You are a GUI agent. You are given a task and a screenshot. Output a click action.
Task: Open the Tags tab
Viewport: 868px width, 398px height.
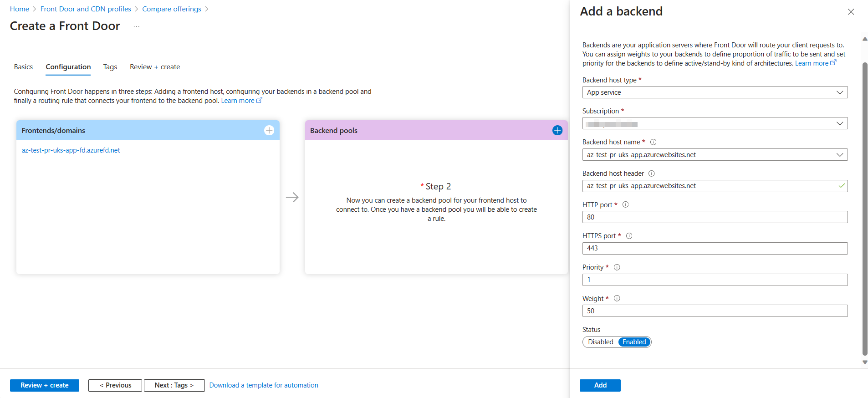pos(110,67)
